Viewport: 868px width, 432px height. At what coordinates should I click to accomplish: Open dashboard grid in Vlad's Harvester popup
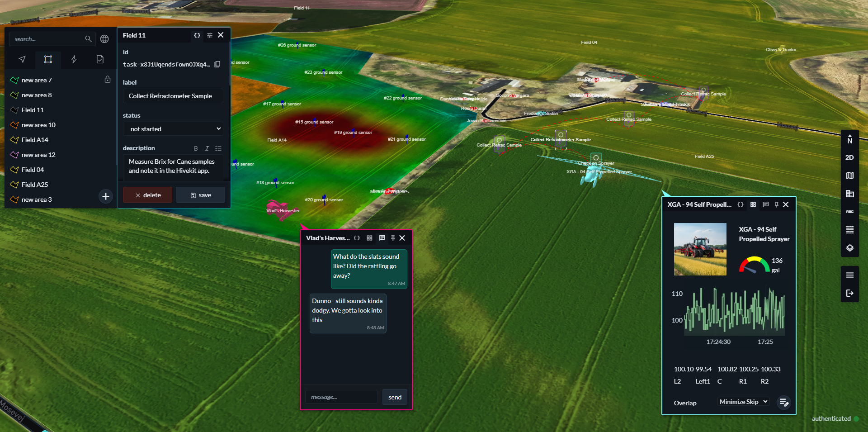(370, 238)
